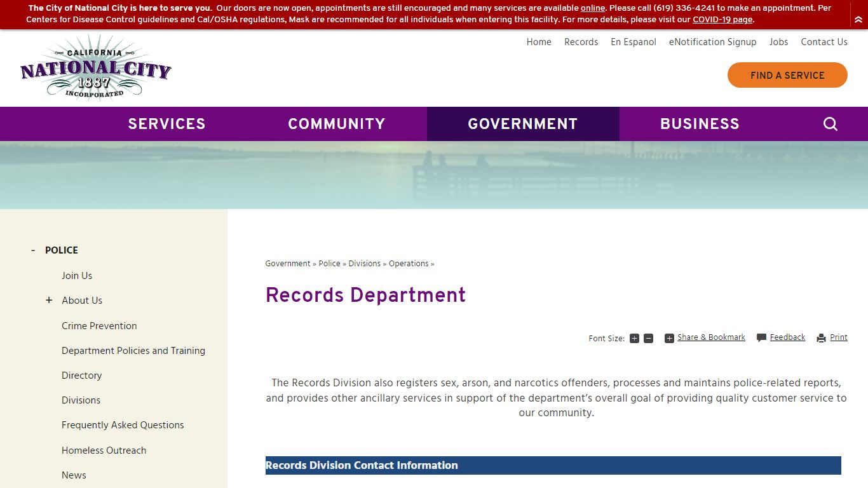Open Crime Prevention sidebar link

[x=99, y=326]
